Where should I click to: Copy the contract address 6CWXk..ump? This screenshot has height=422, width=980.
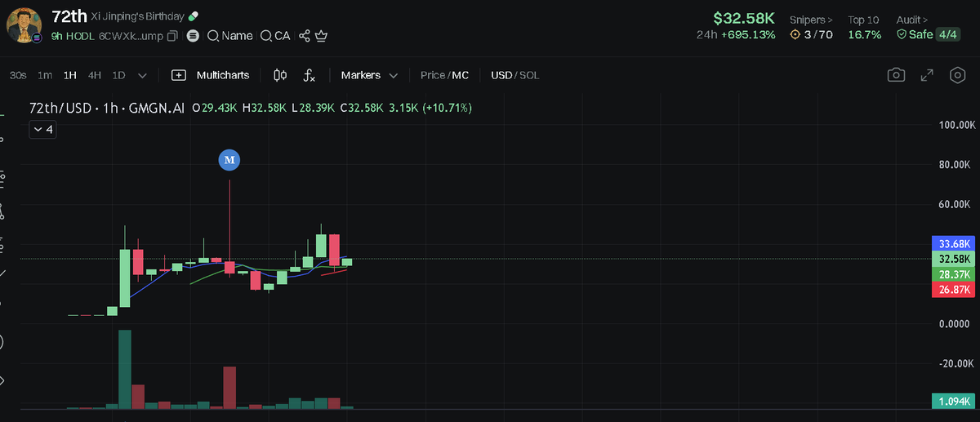(172, 36)
